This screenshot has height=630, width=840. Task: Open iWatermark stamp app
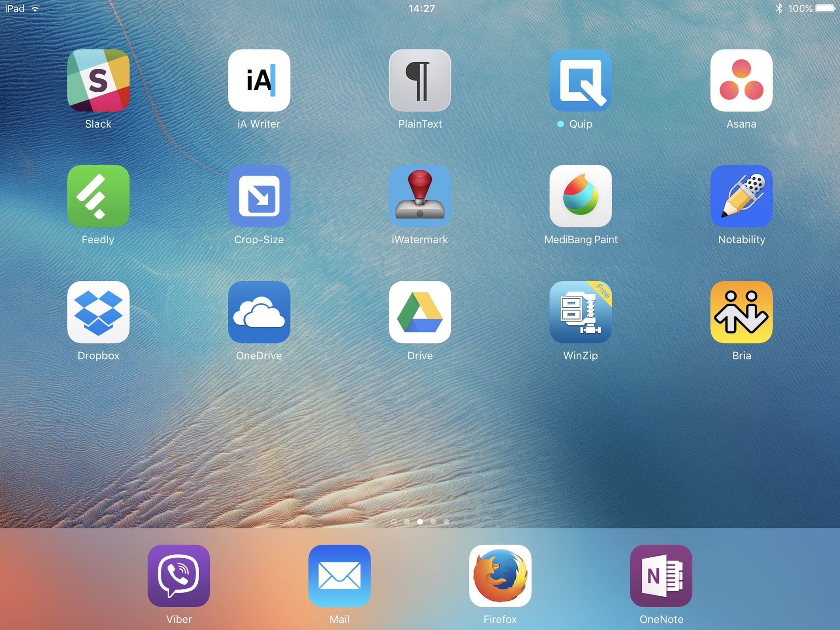point(420,196)
